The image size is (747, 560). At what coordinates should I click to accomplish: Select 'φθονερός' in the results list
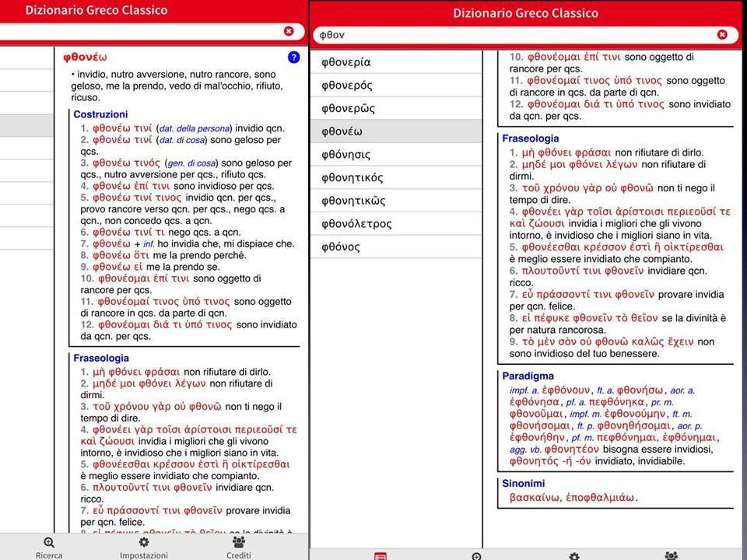click(396, 86)
